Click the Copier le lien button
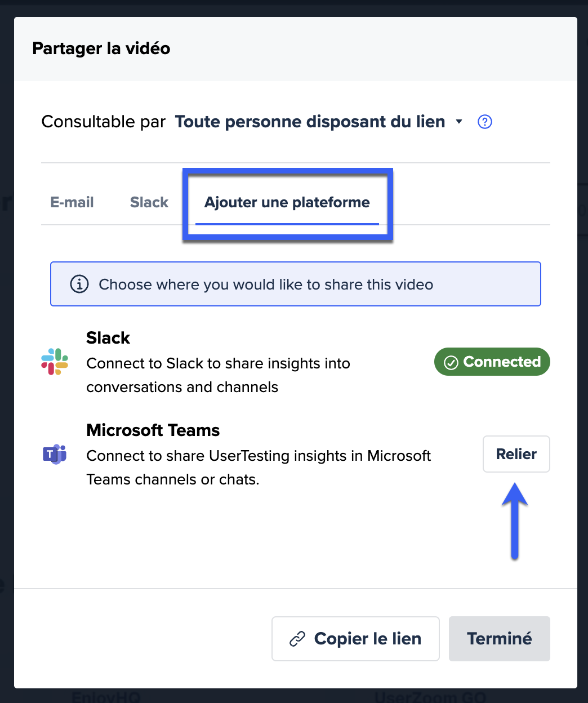The image size is (588, 703). point(355,639)
